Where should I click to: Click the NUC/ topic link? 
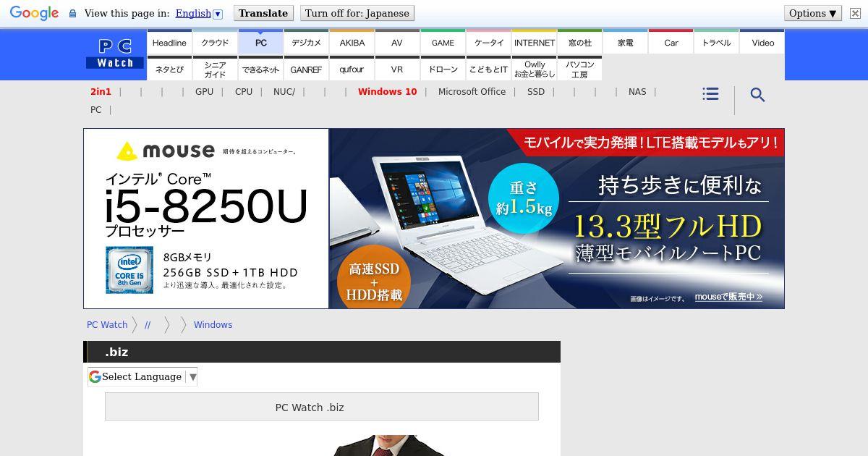(284, 92)
